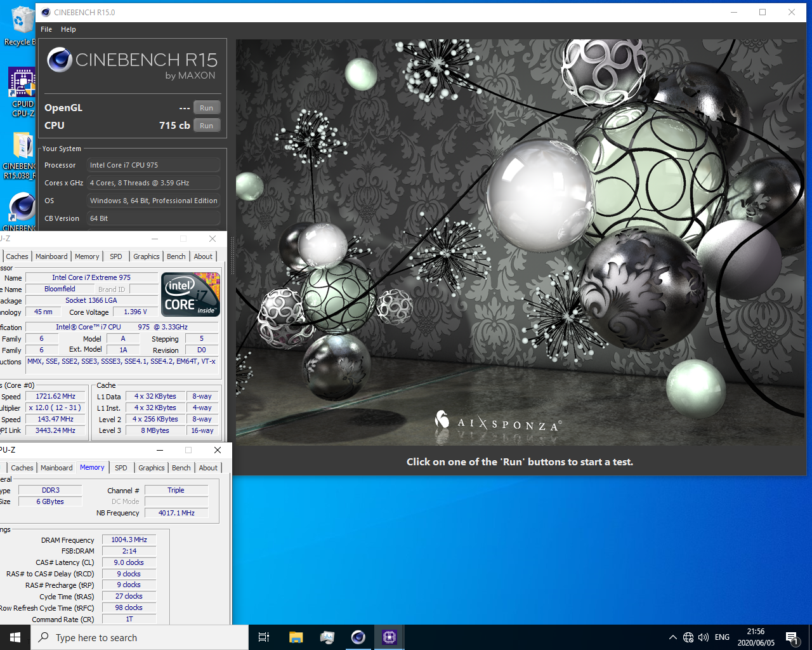Viewport: 812px width, 650px height.
Task: Open File Explorer from the taskbar
Action: pyautogui.click(x=296, y=637)
